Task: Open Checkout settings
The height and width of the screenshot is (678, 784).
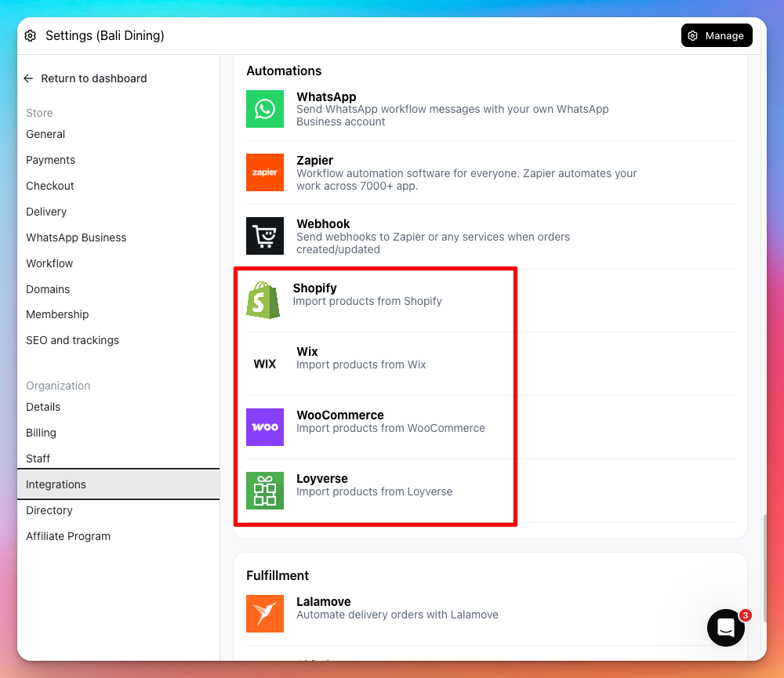Action: point(50,186)
